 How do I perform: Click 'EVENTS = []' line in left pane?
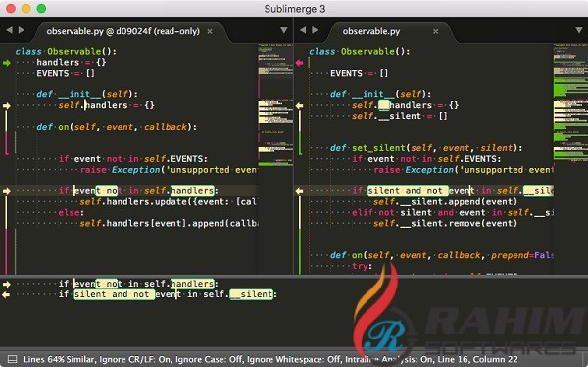click(x=66, y=73)
